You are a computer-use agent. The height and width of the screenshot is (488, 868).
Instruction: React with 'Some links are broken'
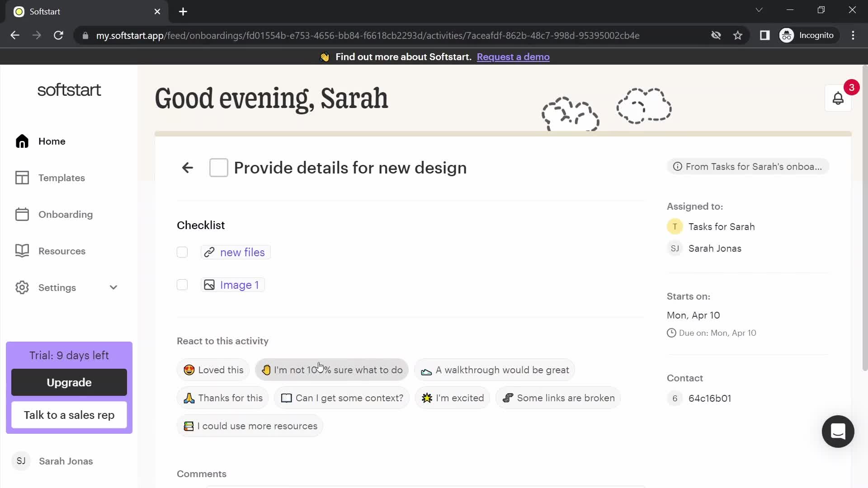[x=558, y=398]
